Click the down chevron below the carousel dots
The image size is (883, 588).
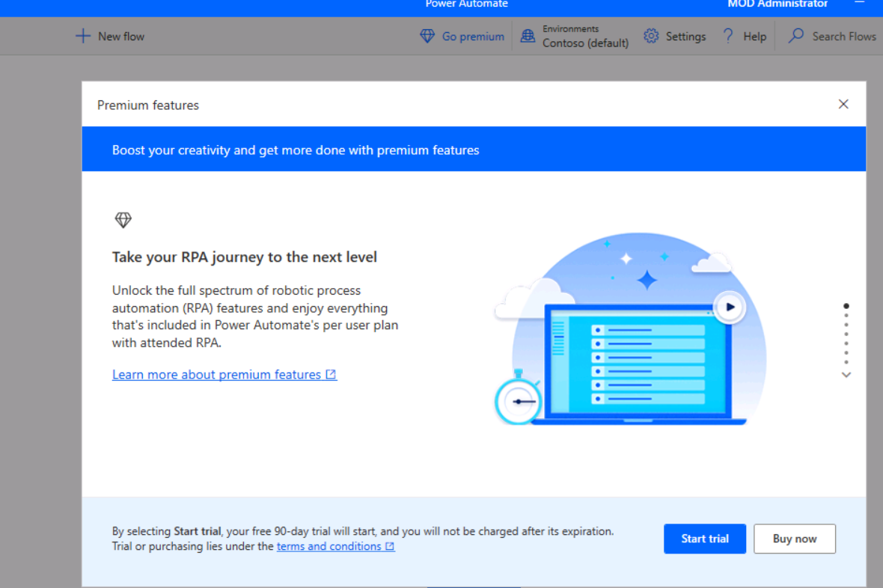[x=846, y=375]
